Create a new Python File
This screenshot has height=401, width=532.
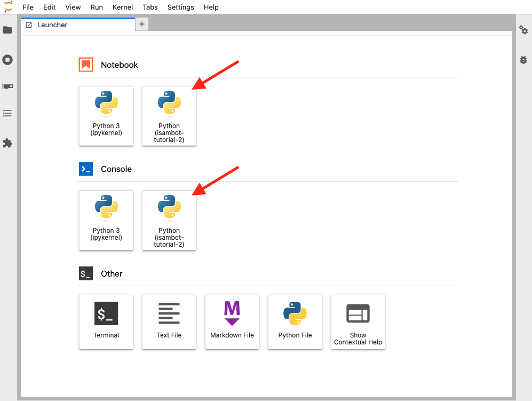[x=295, y=322]
